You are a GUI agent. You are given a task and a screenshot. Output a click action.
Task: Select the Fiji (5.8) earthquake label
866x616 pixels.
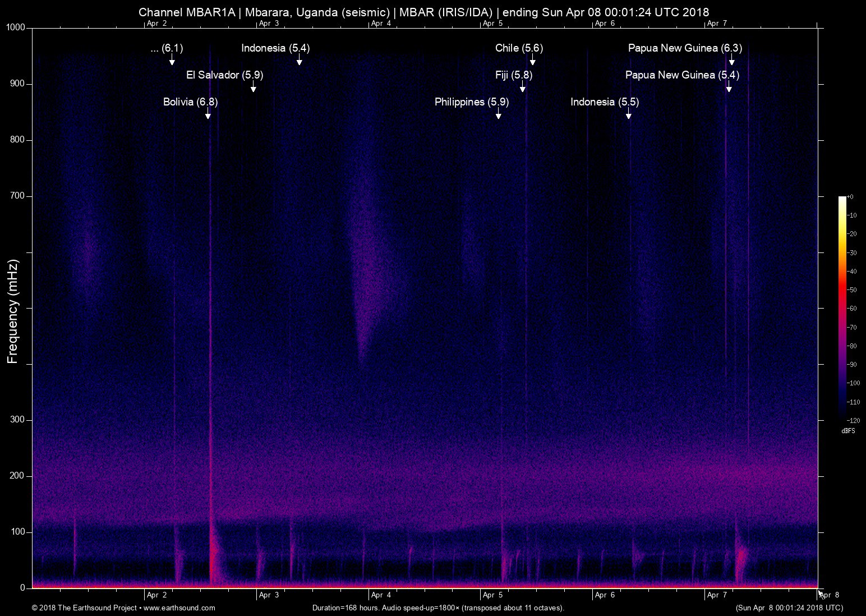coord(513,75)
